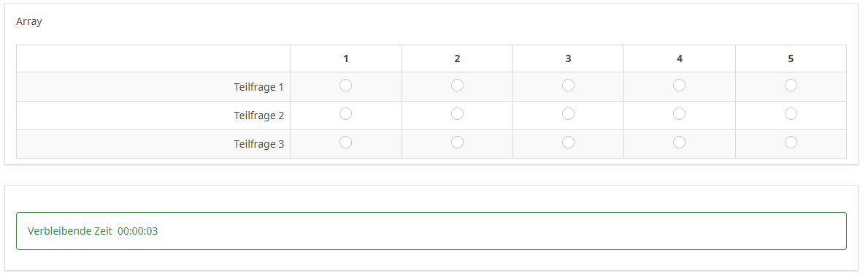Click the Verbleibende Zeit countdown box
868x280 pixels.
[x=431, y=231]
